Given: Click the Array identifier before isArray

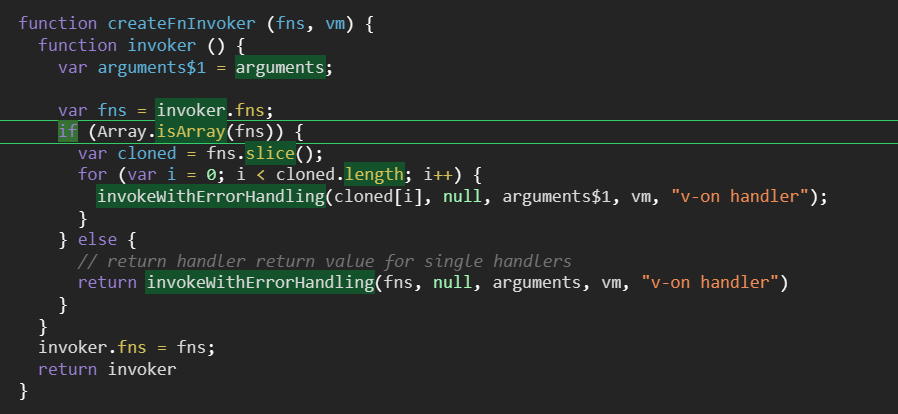Looking at the screenshot, I should click(x=122, y=132).
